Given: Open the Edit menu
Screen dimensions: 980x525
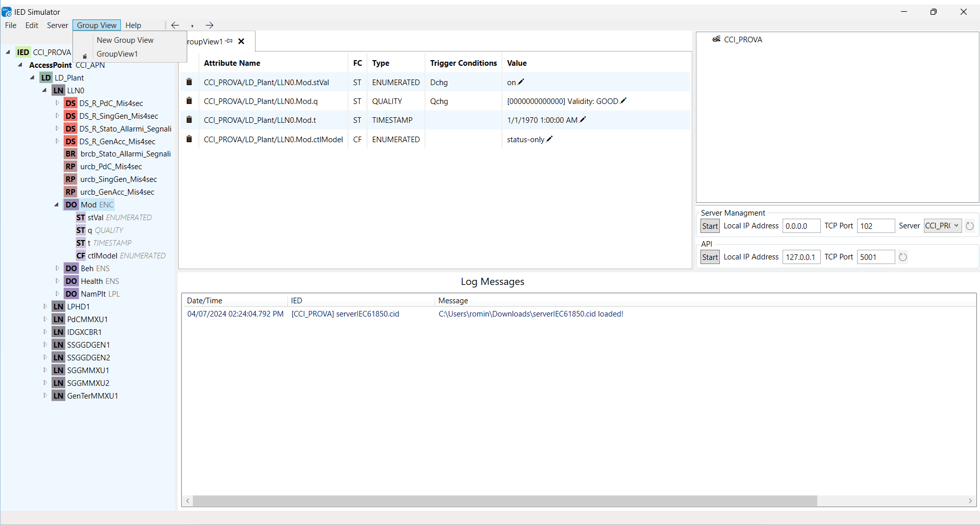Looking at the screenshot, I should click(32, 25).
